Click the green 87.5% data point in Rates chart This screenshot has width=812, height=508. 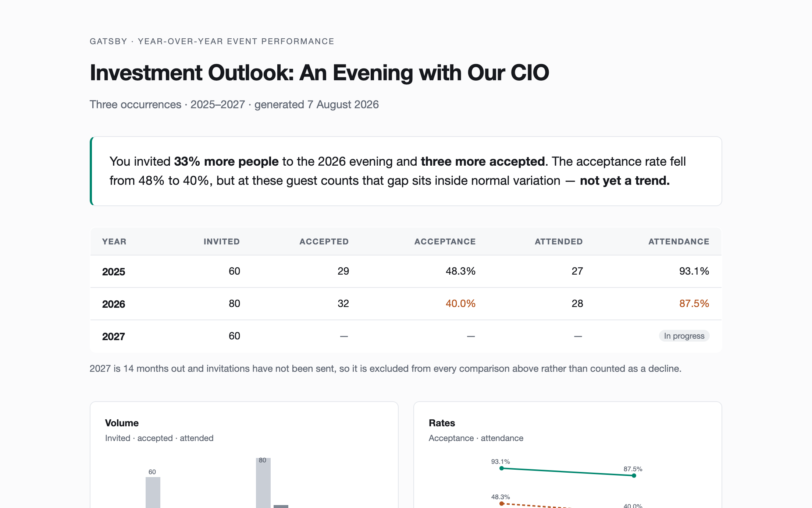pos(634,476)
